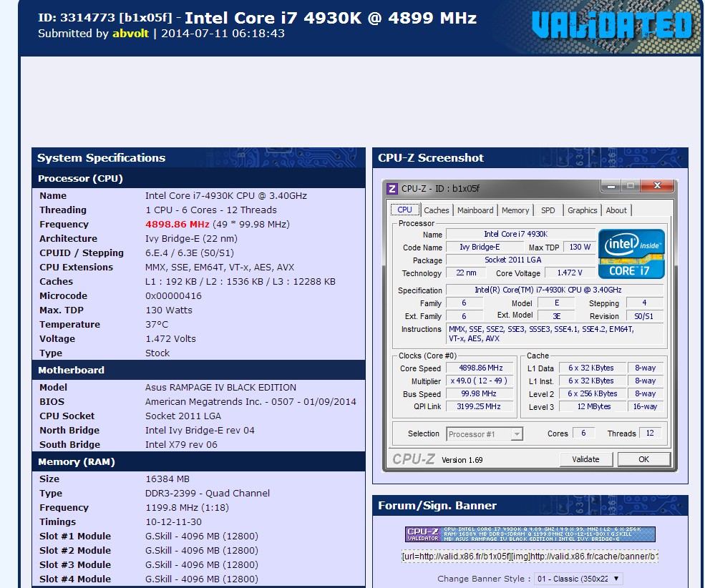Open the About tab
This screenshot has width=705, height=588.
coord(616,210)
